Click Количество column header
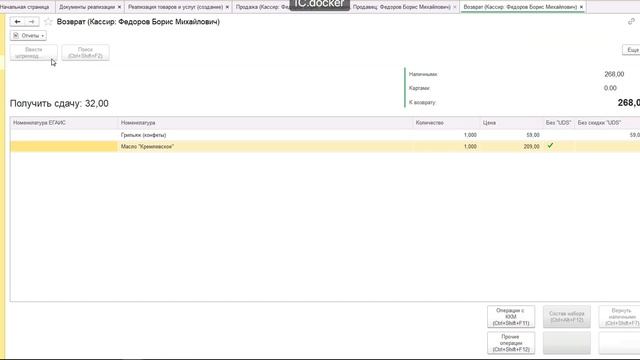The image size is (640, 360). pyautogui.click(x=446, y=123)
